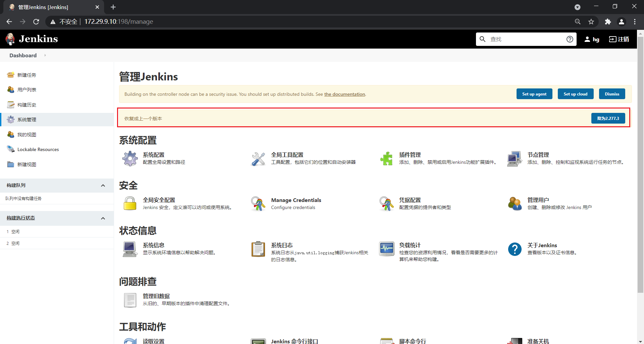644x344 pixels.
Task: Open a new browser tab
Action: [x=113, y=7]
